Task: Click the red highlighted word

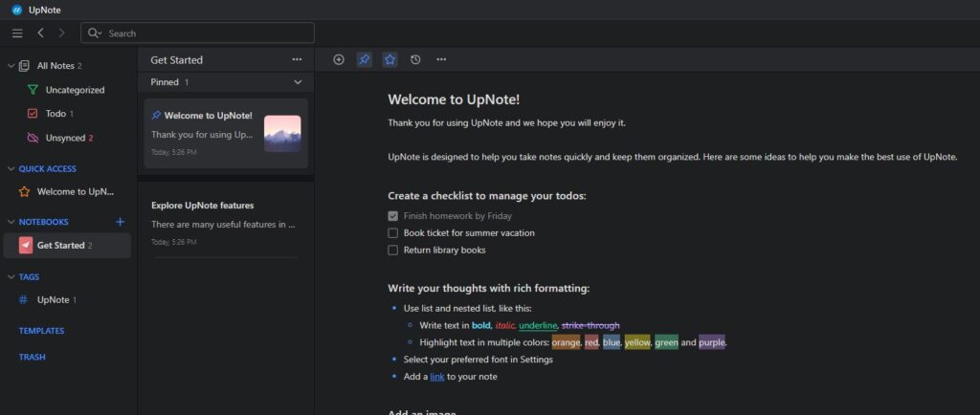Action: [x=591, y=342]
